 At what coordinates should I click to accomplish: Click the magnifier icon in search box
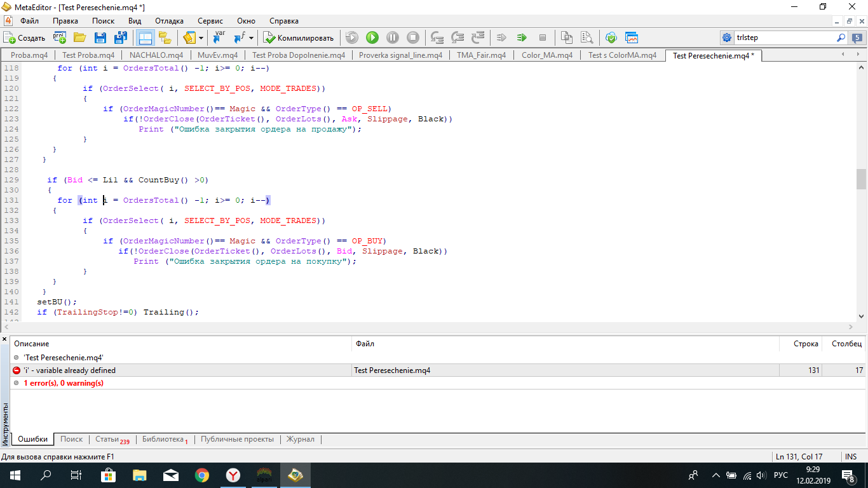tap(841, 37)
